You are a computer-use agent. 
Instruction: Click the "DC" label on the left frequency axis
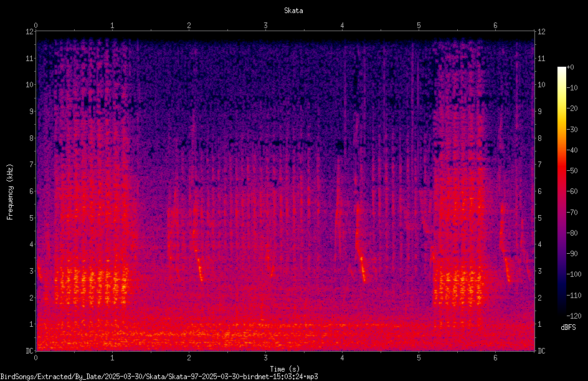pos(29,351)
